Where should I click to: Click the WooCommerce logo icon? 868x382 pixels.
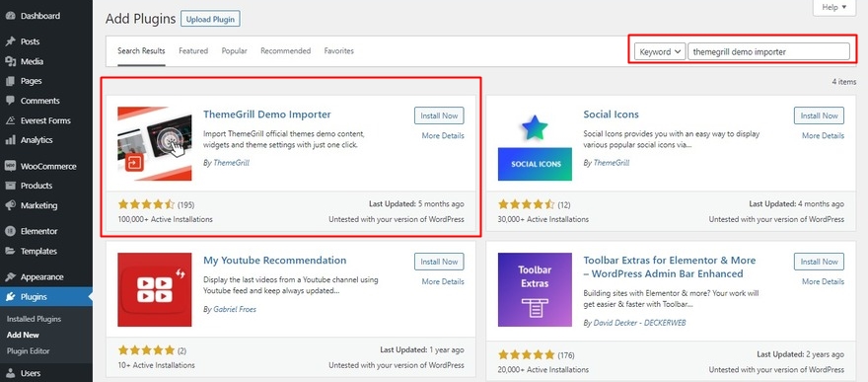(x=10, y=166)
